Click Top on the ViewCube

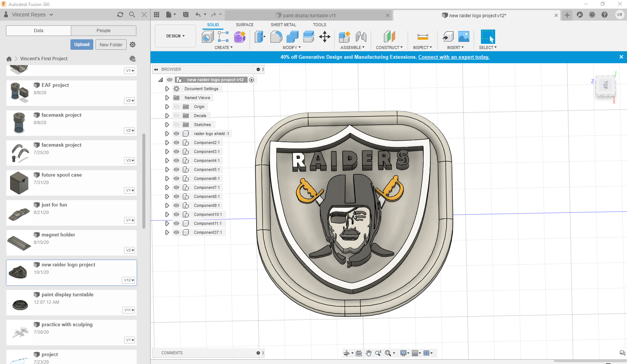point(605,85)
